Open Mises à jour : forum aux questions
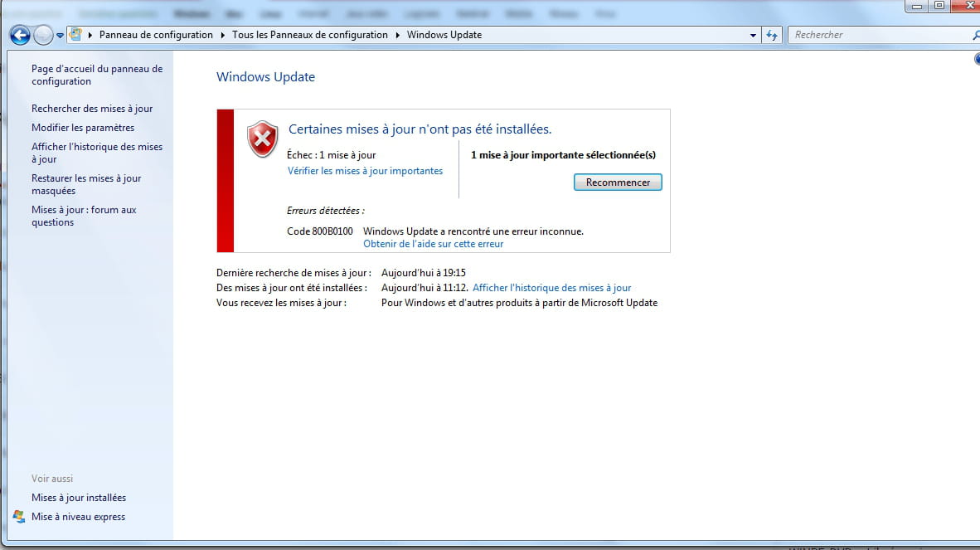Screen dimensions: 980x550 tap(84, 217)
